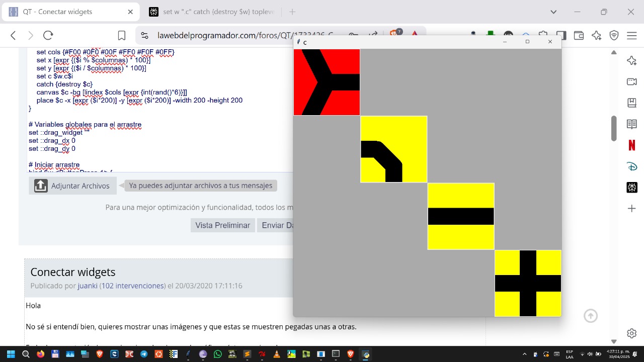This screenshot has height=362, width=644.
Task: Open Sublime Text from the taskbar
Action: [247, 354]
